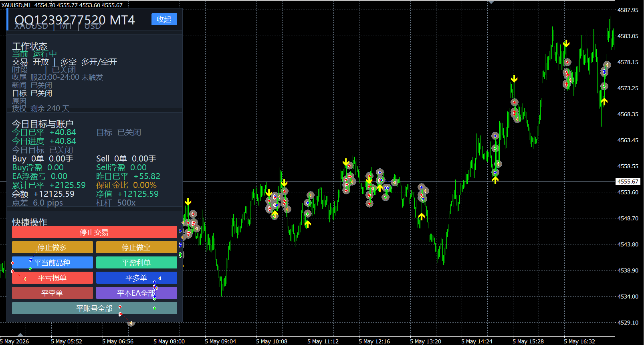Click 平当前品种 to close current symbol
Image resolution: width=644 pixels, height=345 pixels.
coord(52,262)
